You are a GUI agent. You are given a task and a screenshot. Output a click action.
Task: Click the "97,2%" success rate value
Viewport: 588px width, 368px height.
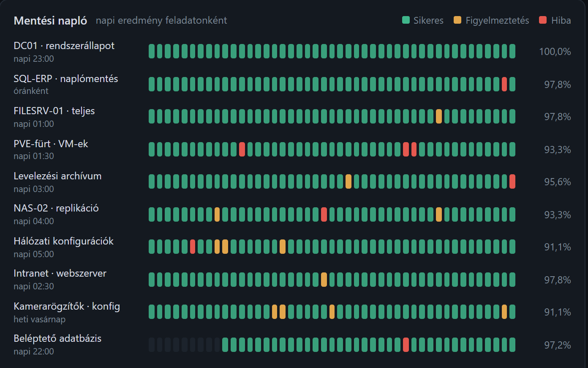click(x=558, y=345)
